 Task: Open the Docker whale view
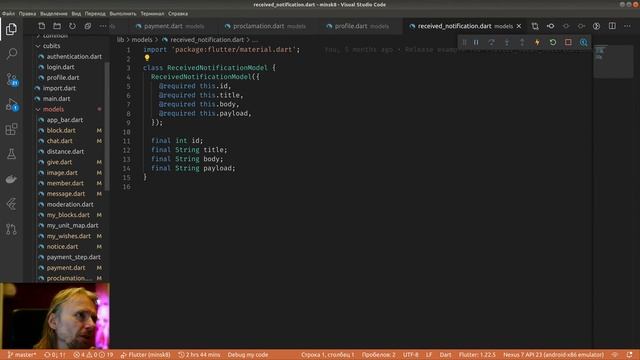11,179
